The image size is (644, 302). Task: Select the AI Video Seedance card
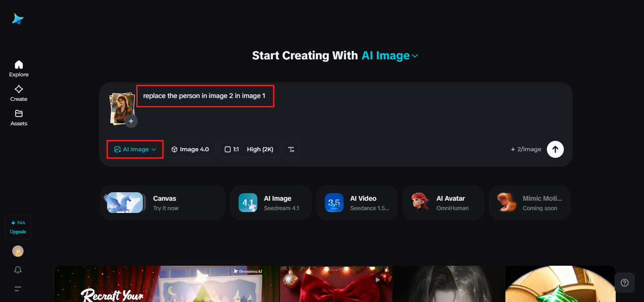pyautogui.click(x=357, y=202)
